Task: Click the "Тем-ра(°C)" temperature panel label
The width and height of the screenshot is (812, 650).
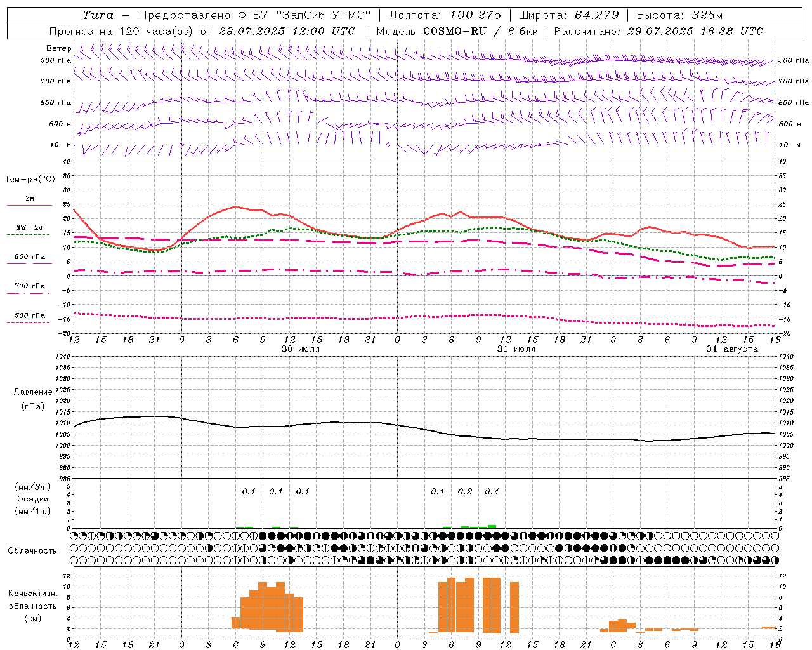Action: [x=29, y=180]
